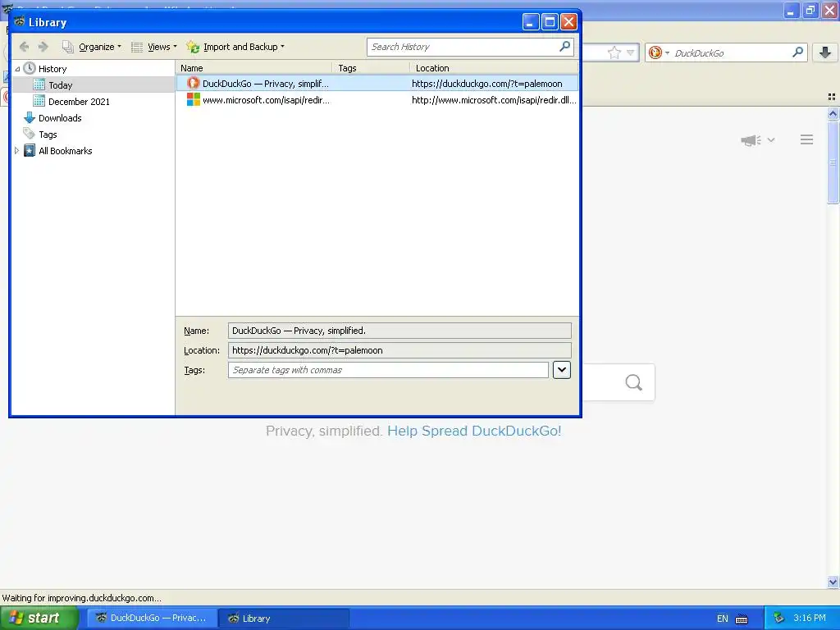Screen dimensions: 840x630
Task: Click the Tags label icon in sidebar
Action: tap(29, 134)
